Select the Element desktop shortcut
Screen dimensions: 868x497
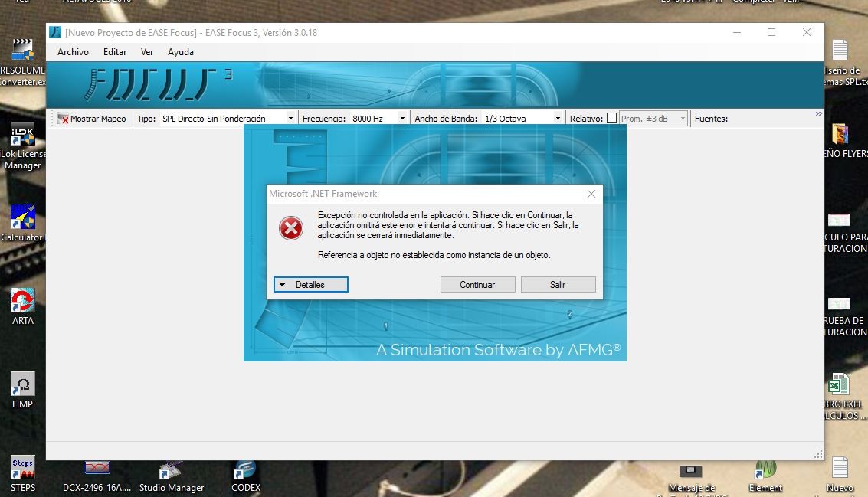coord(765,477)
